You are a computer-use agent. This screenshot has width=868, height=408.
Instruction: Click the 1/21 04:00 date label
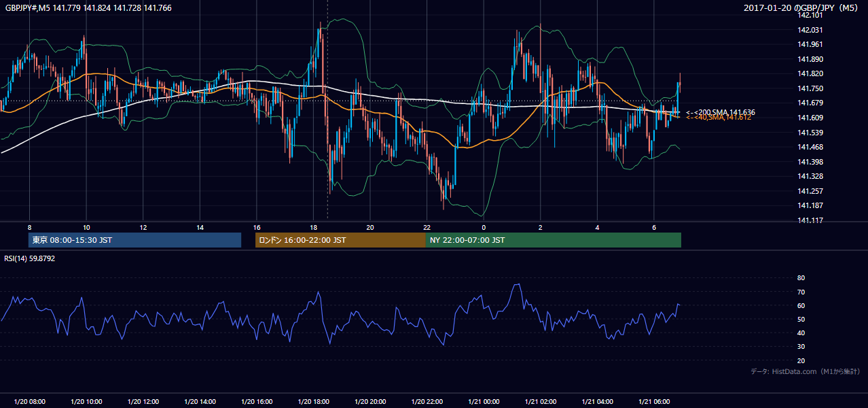[597, 402]
